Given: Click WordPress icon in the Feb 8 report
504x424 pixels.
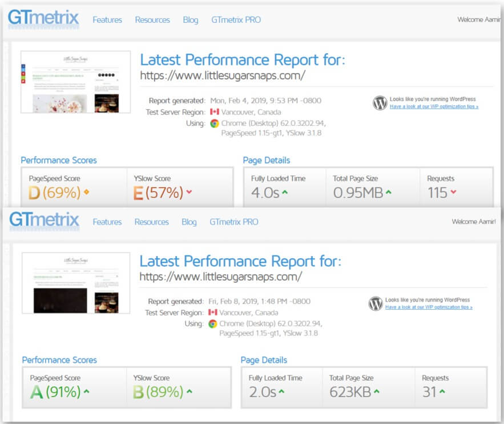Looking at the screenshot, I should (x=375, y=303).
